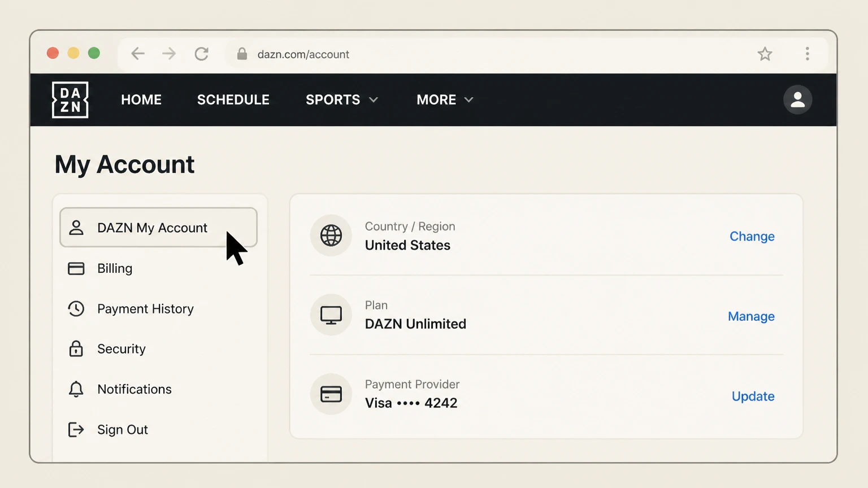Click Update for payment provider

753,396
